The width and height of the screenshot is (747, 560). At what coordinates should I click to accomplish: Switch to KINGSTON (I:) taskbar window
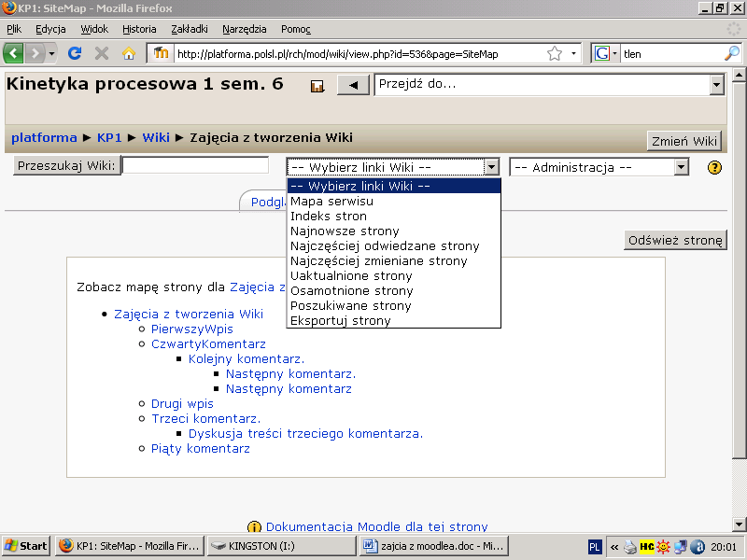[282, 546]
